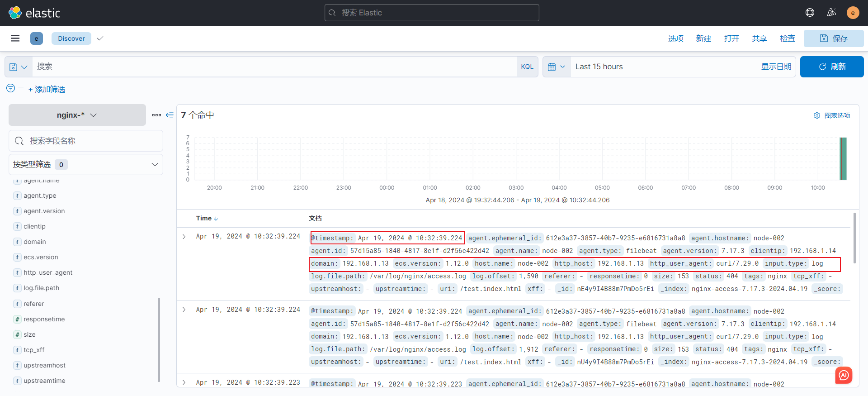Click first row Time cell 10:32:39.224
The image size is (868, 396).
point(248,236)
